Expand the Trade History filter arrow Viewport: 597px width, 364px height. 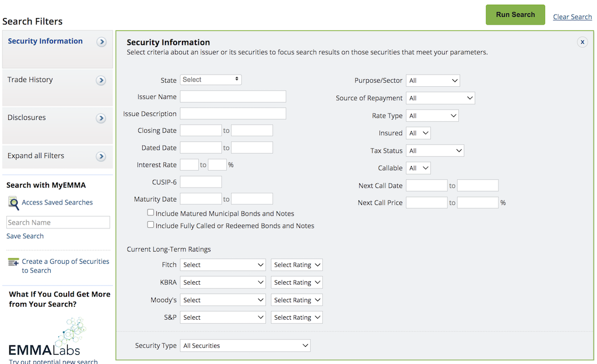pyautogui.click(x=101, y=80)
